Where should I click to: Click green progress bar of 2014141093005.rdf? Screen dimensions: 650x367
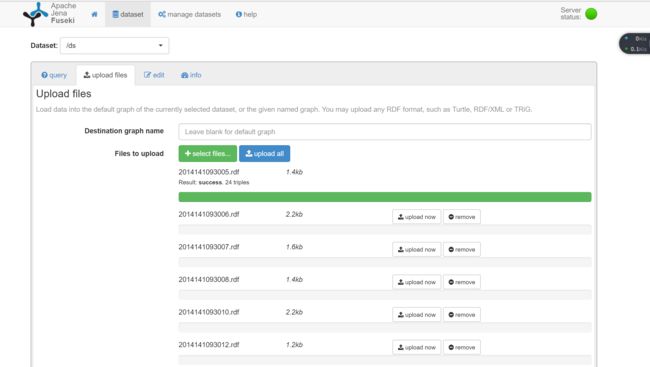pos(385,197)
